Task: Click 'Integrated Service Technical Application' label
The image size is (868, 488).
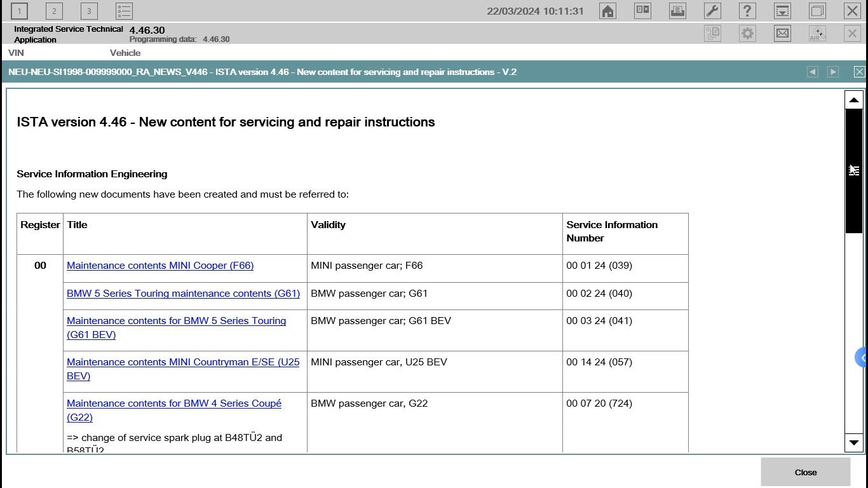Action: 68,34
